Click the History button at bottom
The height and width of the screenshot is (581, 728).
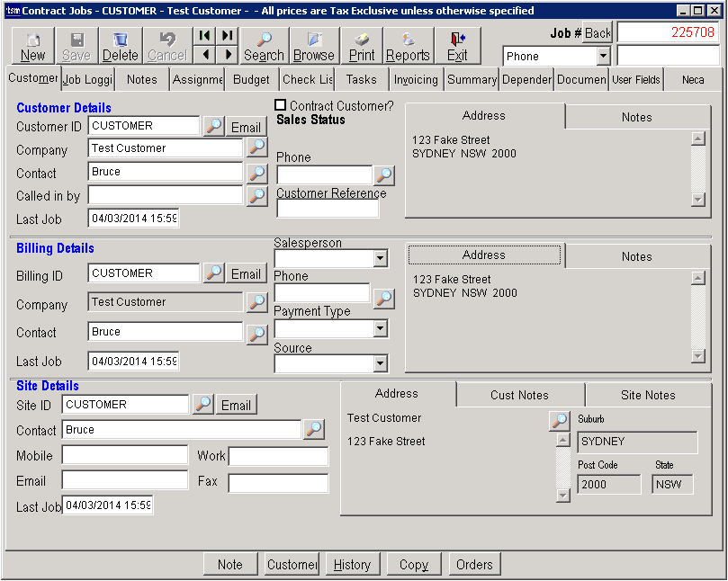(352, 565)
